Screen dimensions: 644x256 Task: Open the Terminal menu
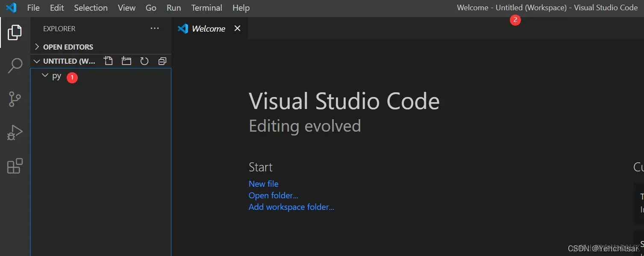(207, 8)
